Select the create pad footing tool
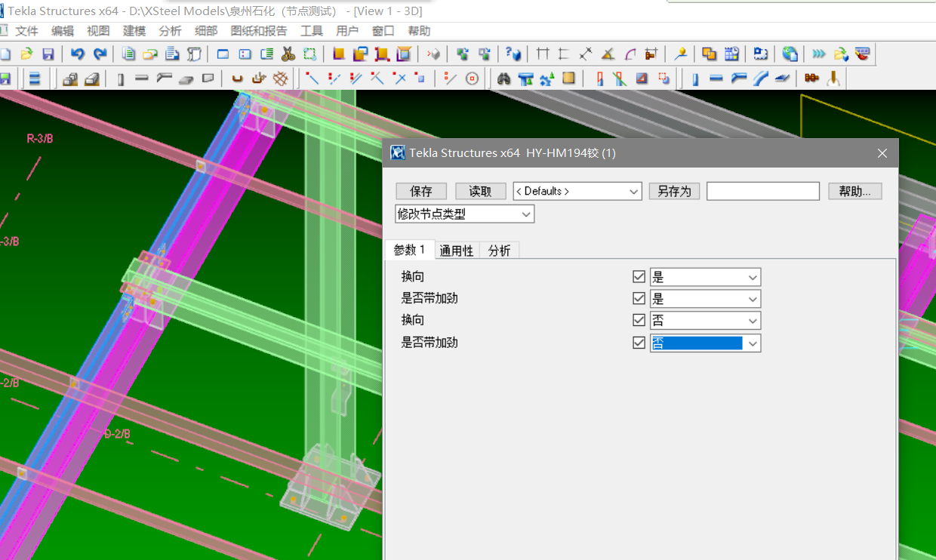Viewport: 936px width, 560px height. [x=70, y=78]
